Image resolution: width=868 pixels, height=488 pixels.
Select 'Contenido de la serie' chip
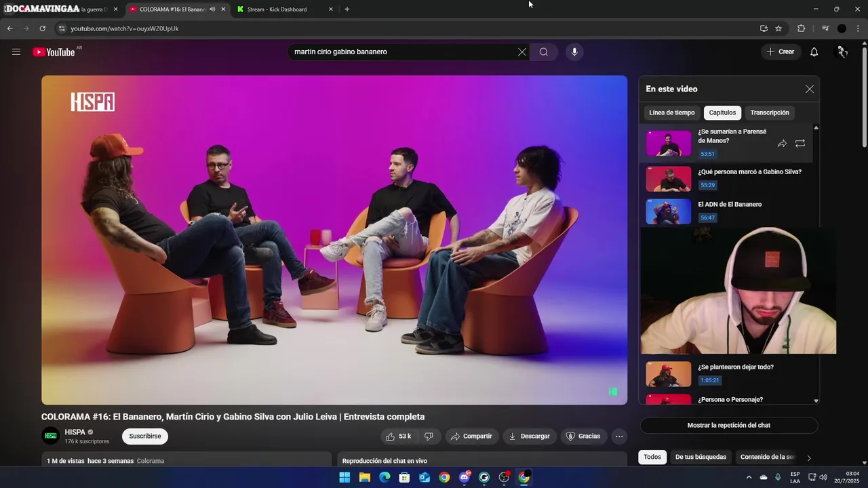(x=767, y=457)
